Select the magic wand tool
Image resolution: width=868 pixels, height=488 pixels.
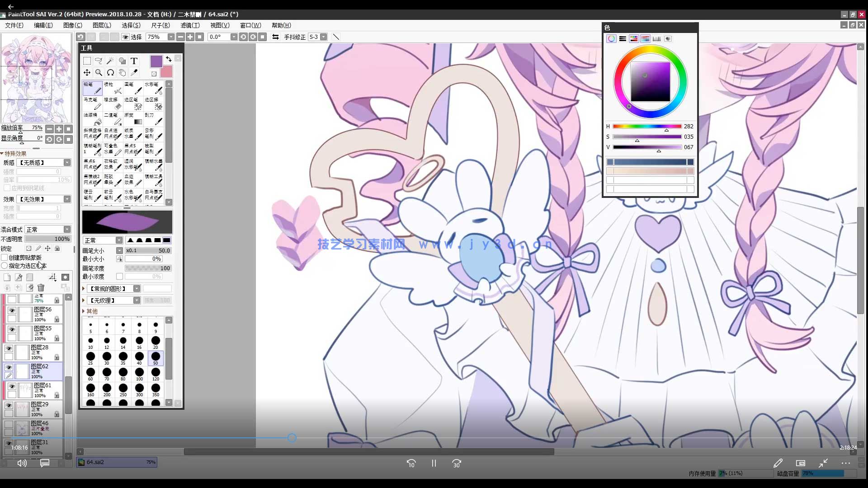point(110,61)
